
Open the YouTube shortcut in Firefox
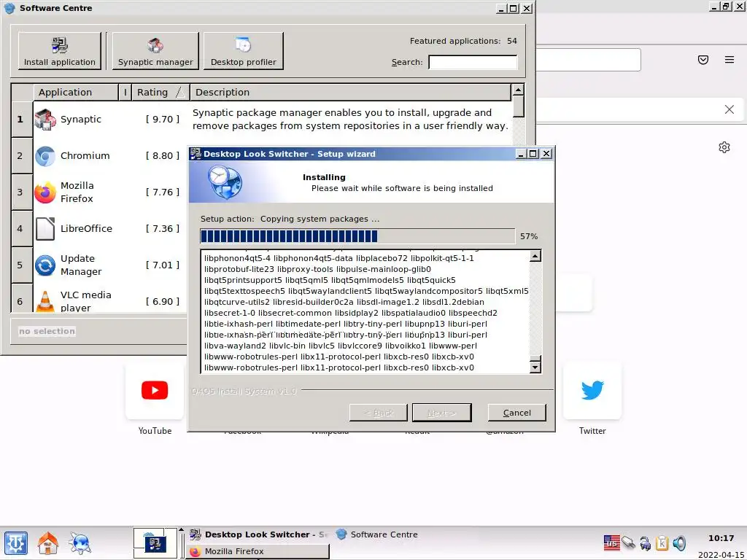click(155, 391)
